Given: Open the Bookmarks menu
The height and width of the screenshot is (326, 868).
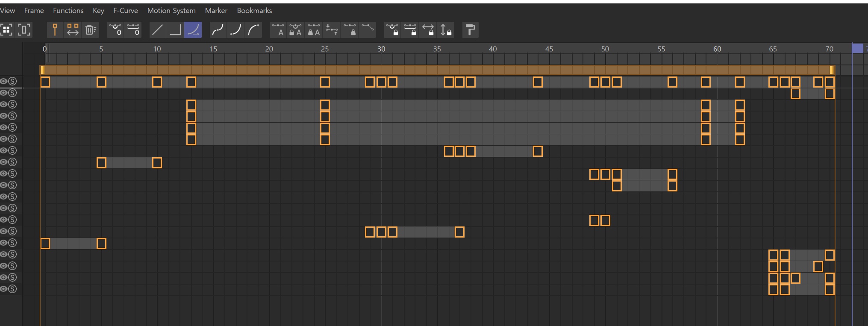Looking at the screenshot, I should (x=254, y=11).
